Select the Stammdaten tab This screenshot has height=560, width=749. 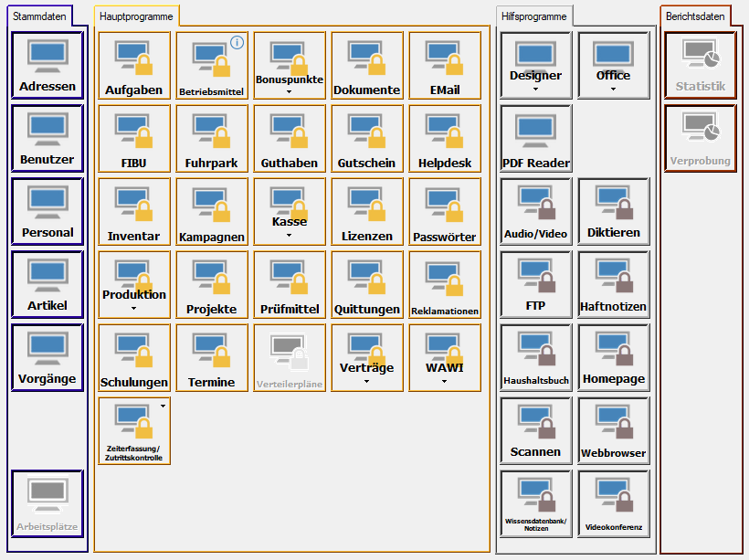[x=39, y=16]
